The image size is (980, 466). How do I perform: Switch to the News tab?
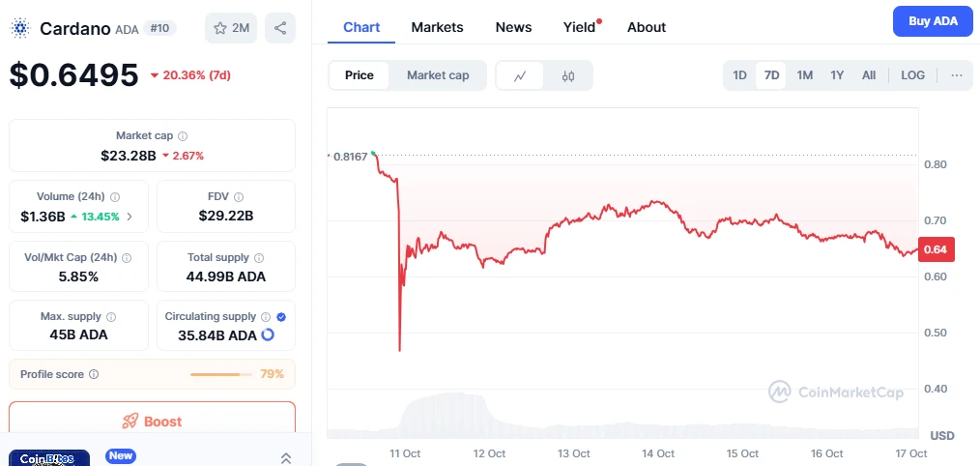click(x=513, y=27)
